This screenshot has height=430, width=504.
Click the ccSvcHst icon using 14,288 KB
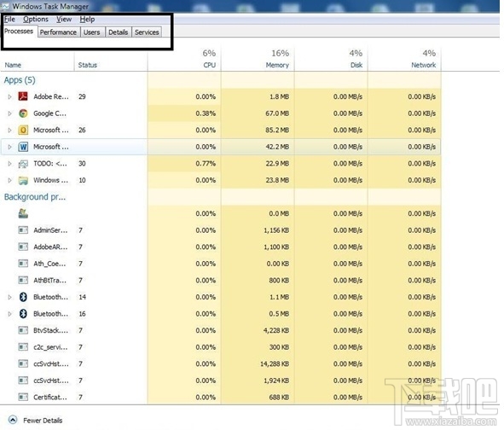point(23,363)
